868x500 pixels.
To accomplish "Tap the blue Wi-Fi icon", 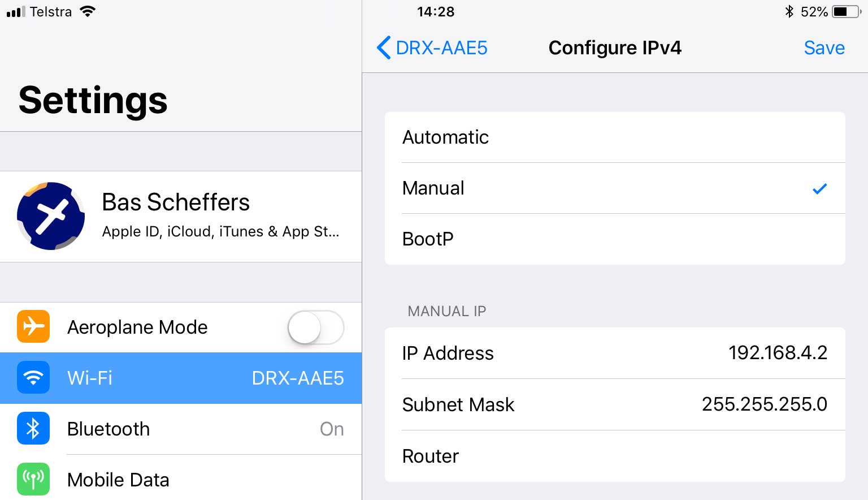I will click(33, 377).
